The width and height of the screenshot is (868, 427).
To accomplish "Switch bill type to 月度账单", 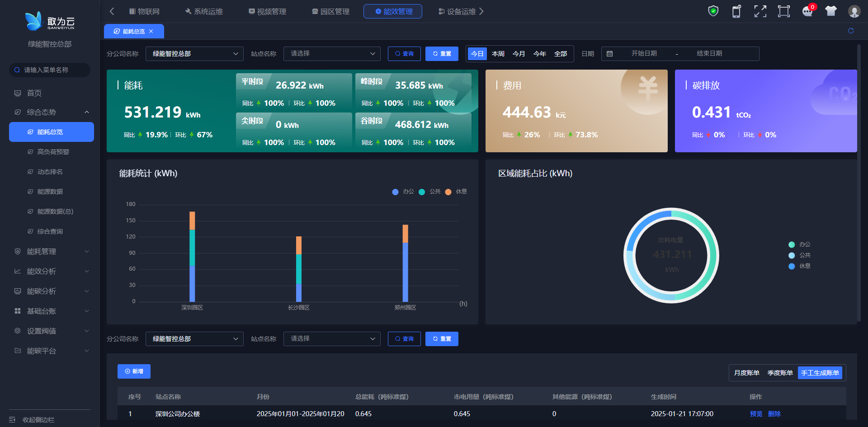I will [746, 373].
